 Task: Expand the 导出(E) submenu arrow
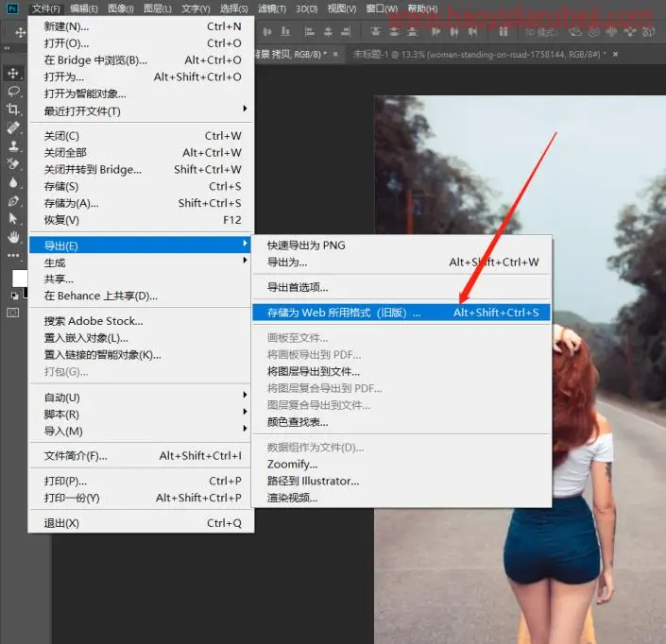(x=245, y=244)
